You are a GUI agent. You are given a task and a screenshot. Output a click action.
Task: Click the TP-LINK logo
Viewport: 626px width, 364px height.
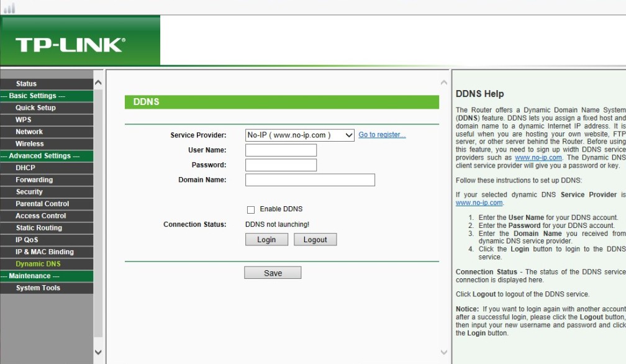(70, 45)
